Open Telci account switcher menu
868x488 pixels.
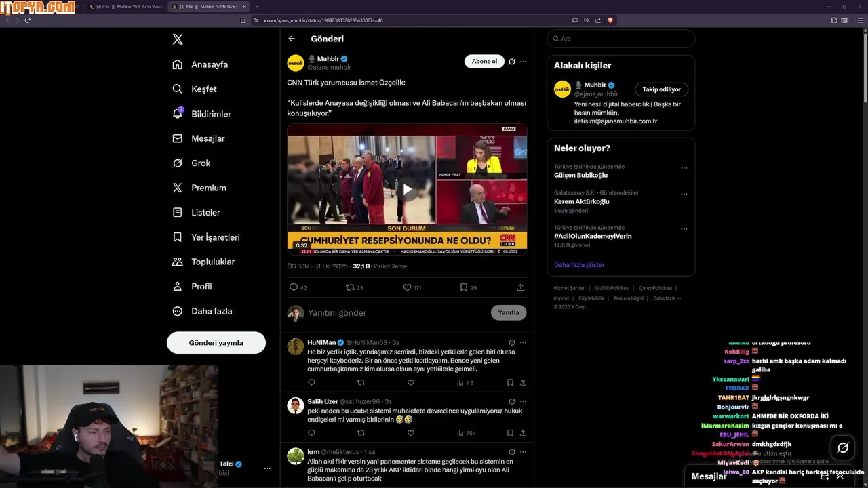(267, 468)
